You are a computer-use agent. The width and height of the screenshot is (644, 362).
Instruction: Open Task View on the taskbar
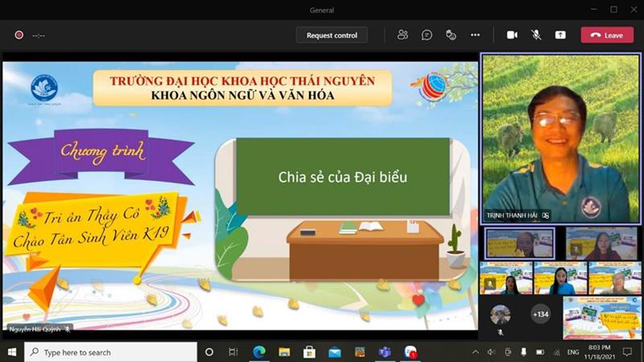click(233, 352)
